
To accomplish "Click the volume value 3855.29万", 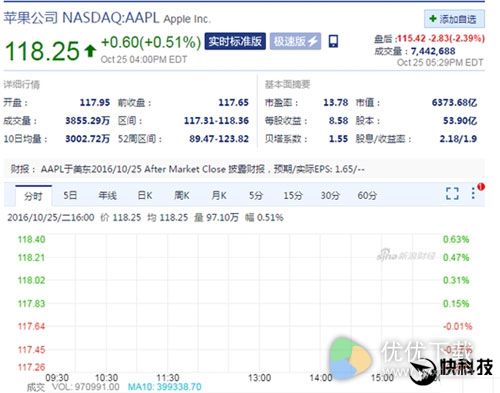I will [88, 121].
